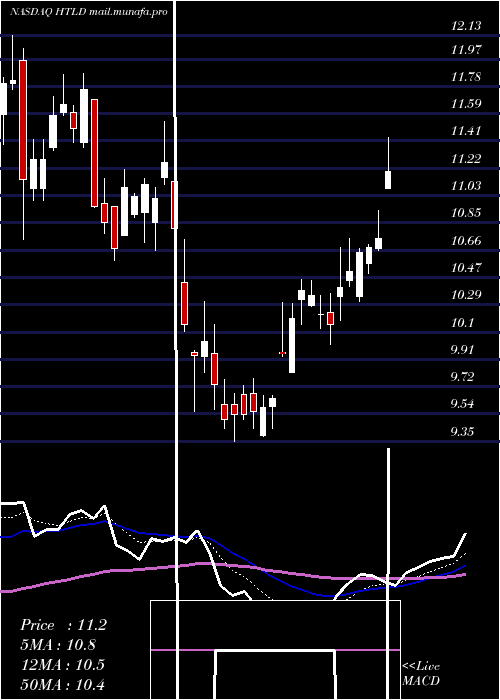
Task: Click the 5MA : 10.8 readout
Action: pyautogui.click(x=58, y=645)
